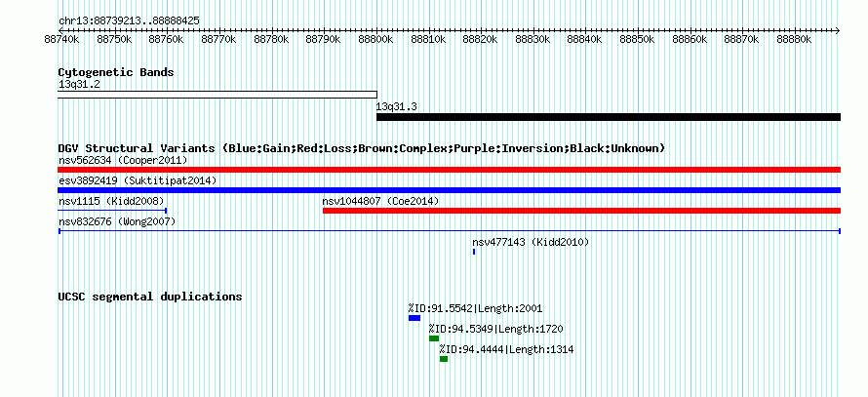
Task: Click the 88860k ruler tick label
Action: coord(690,40)
